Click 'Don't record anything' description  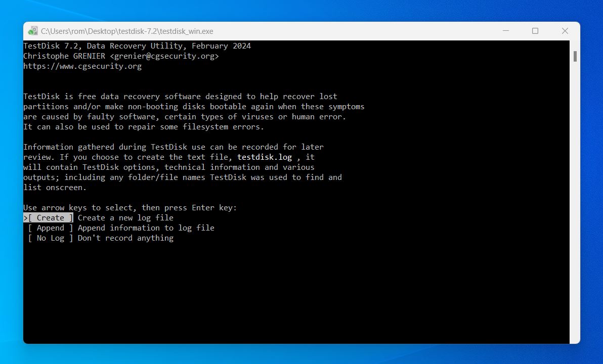(x=125, y=238)
